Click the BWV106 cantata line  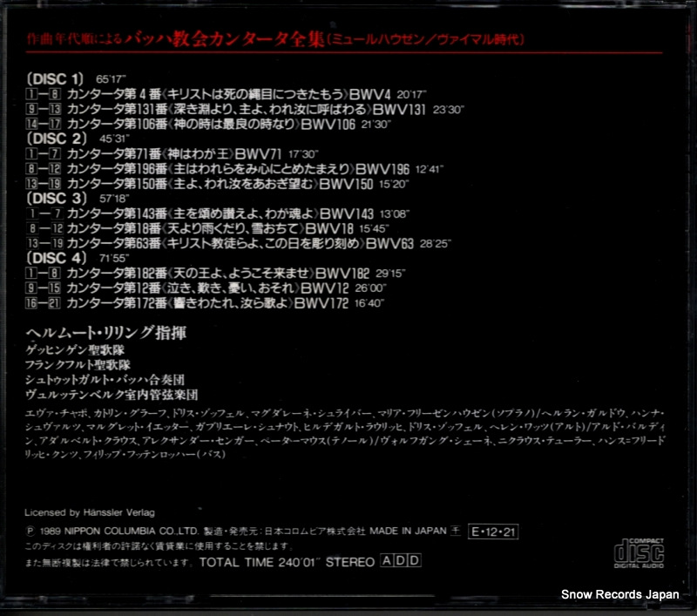tap(208, 124)
